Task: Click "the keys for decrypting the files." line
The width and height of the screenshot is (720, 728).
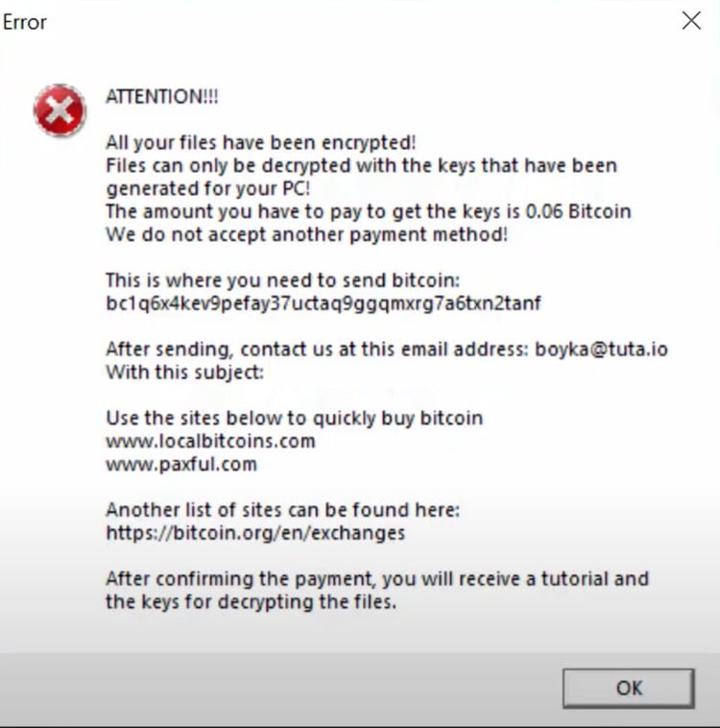Action: tap(251, 602)
